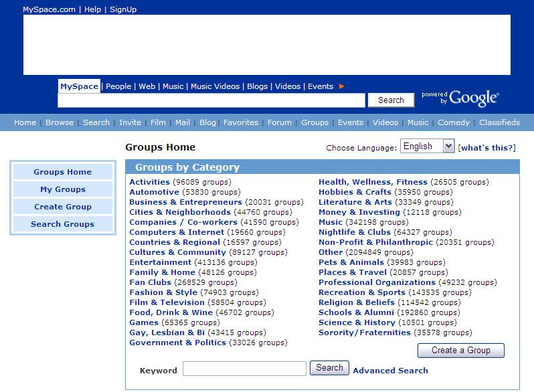This screenshot has width=534, height=392.
Task: Open Computers & Internet category
Action: coord(177,232)
